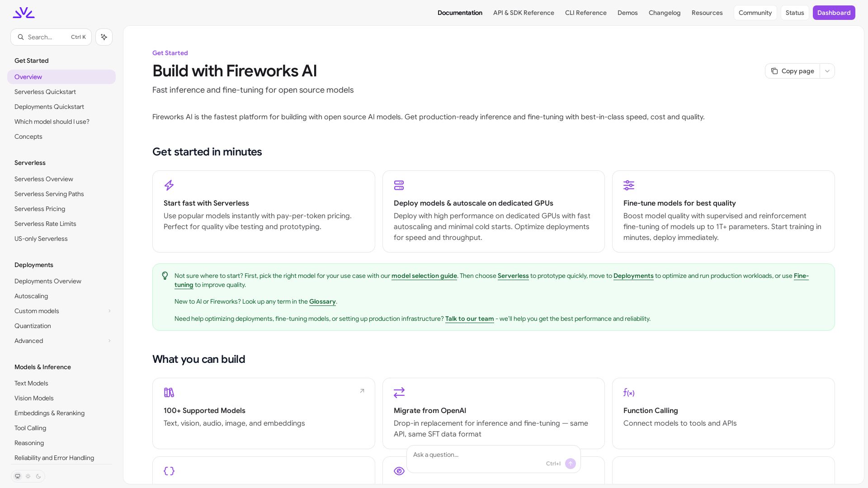The width and height of the screenshot is (868, 488).
Task: Open Reliability and Error Handling
Action: (x=61, y=458)
